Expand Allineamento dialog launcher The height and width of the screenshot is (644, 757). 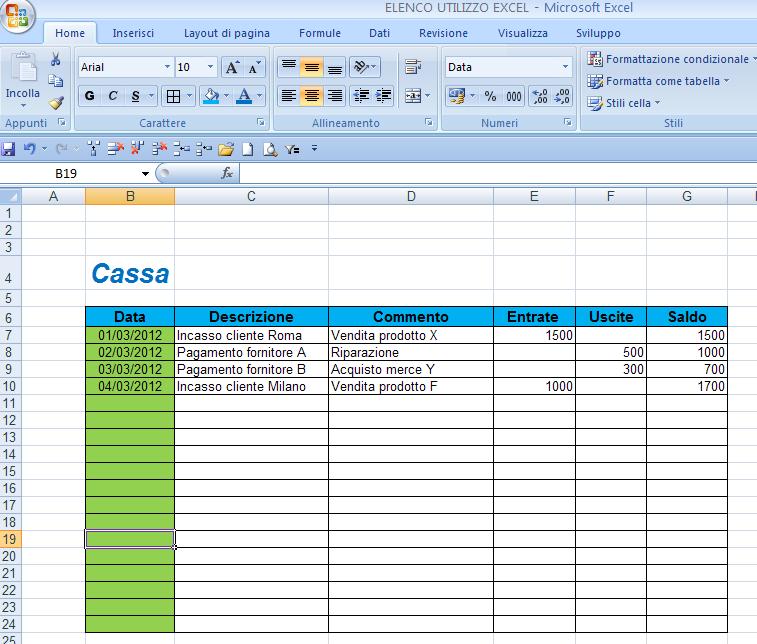pos(428,123)
